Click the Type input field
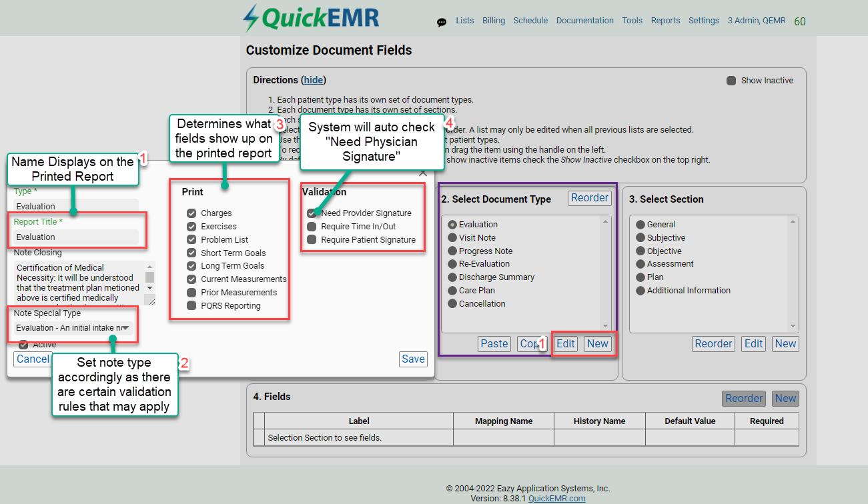The image size is (868, 504). click(76, 206)
